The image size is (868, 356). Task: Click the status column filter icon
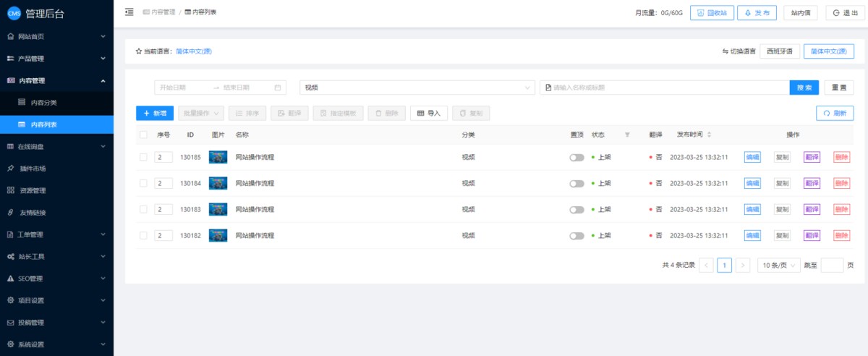click(x=627, y=135)
